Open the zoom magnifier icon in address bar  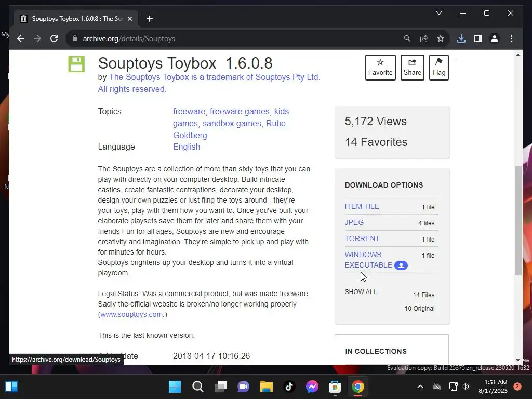407,38
